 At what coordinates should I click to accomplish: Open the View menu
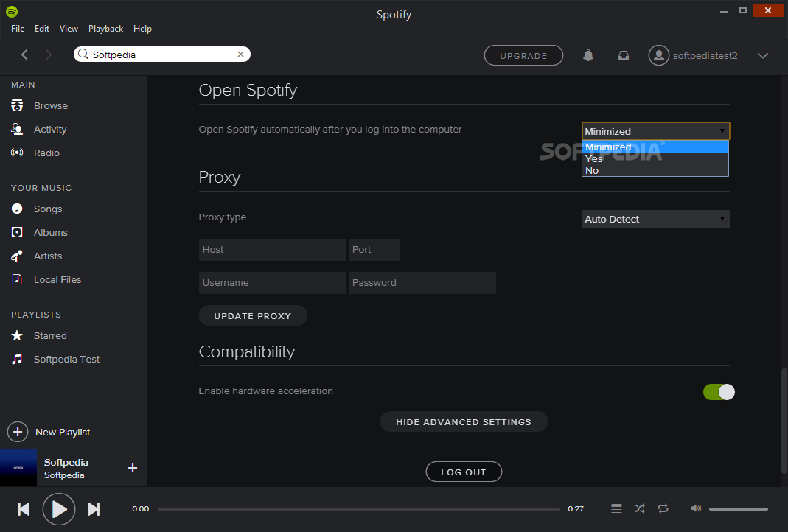point(69,29)
